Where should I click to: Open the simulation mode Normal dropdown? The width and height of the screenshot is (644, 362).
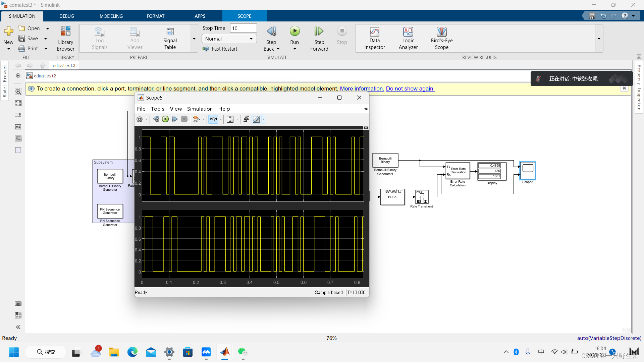229,39
